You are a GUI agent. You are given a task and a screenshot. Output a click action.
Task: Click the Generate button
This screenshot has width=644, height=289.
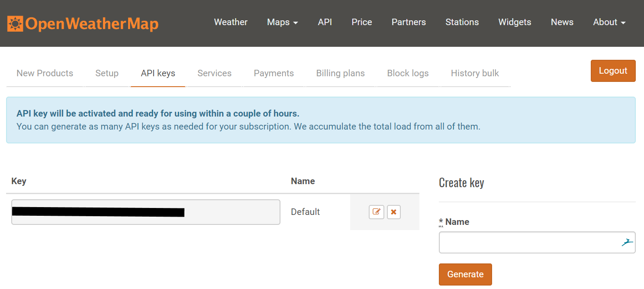pyautogui.click(x=465, y=274)
